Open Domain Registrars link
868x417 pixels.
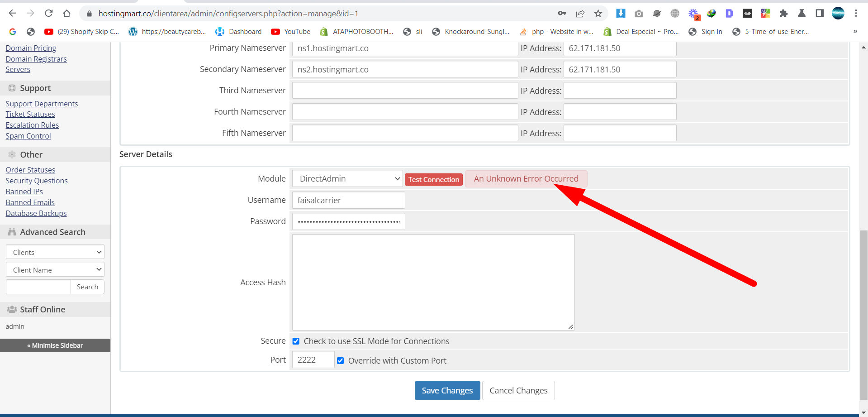[x=36, y=59]
